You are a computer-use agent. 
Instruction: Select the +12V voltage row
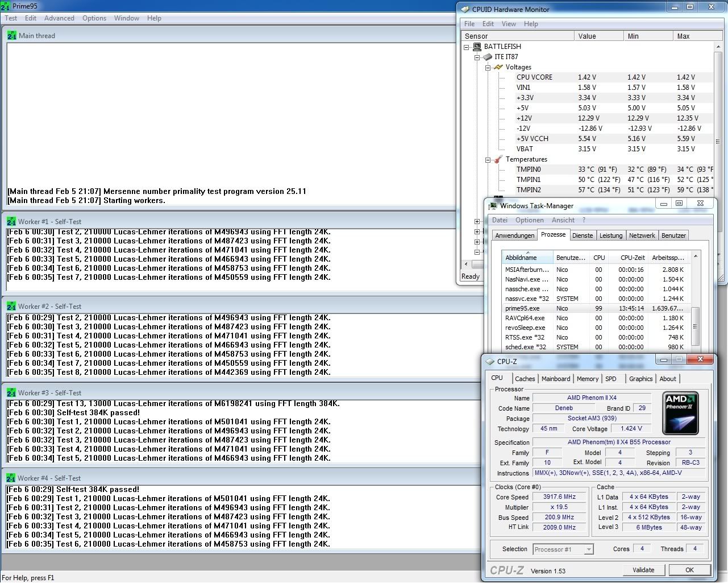[613, 118]
